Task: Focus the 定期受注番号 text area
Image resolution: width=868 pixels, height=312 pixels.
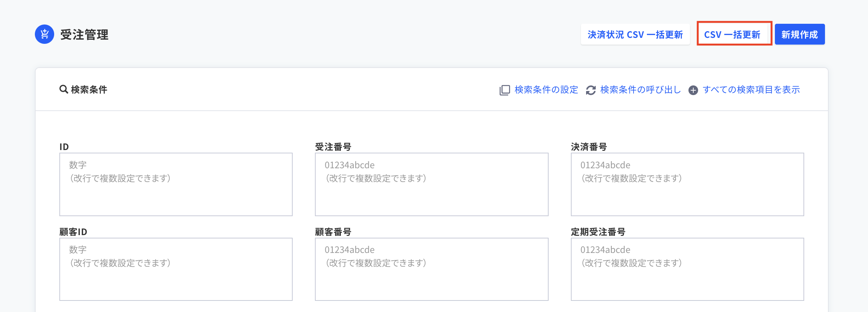Action: point(687,269)
